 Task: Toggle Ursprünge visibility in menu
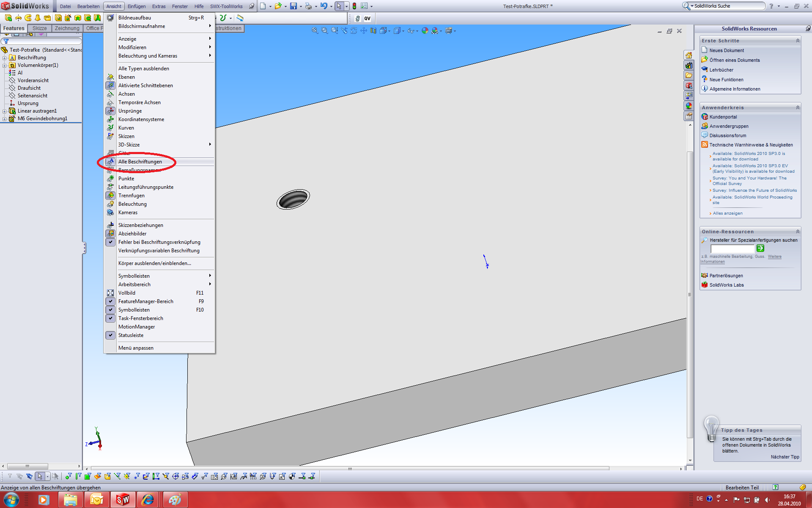point(159,111)
